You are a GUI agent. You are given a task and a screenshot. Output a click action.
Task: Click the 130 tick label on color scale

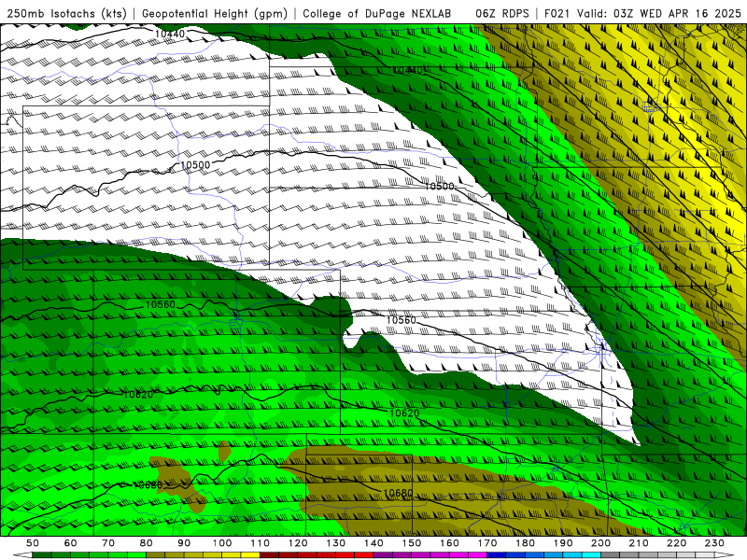(x=336, y=543)
